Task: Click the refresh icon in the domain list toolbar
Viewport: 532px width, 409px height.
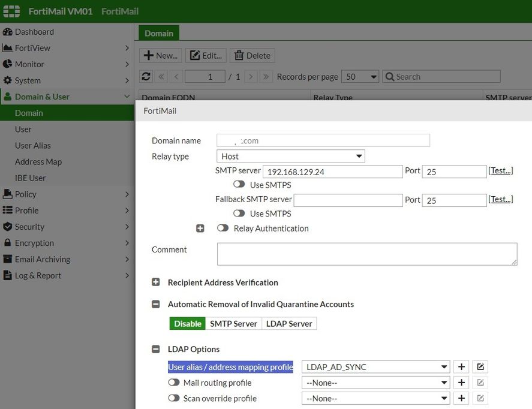Action: 146,77
